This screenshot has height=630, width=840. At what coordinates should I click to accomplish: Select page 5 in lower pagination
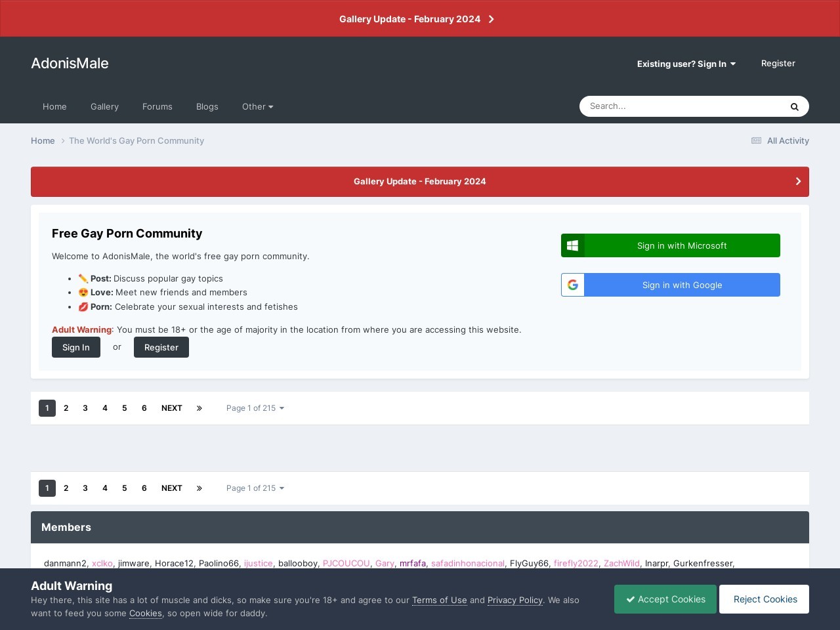click(125, 488)
